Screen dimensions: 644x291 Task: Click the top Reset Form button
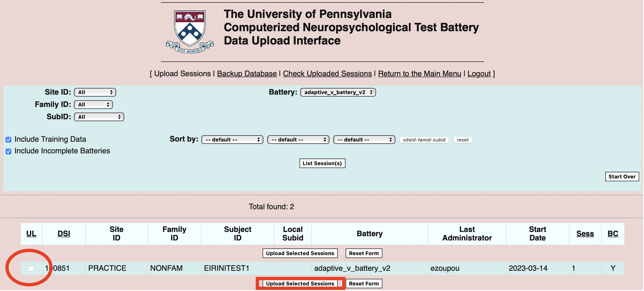[363, 253]
